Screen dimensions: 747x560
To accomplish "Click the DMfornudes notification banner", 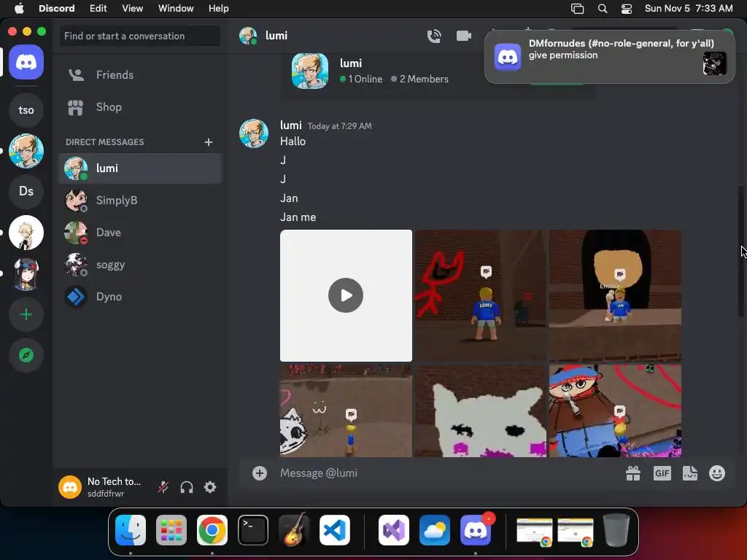I will (609, 56).
